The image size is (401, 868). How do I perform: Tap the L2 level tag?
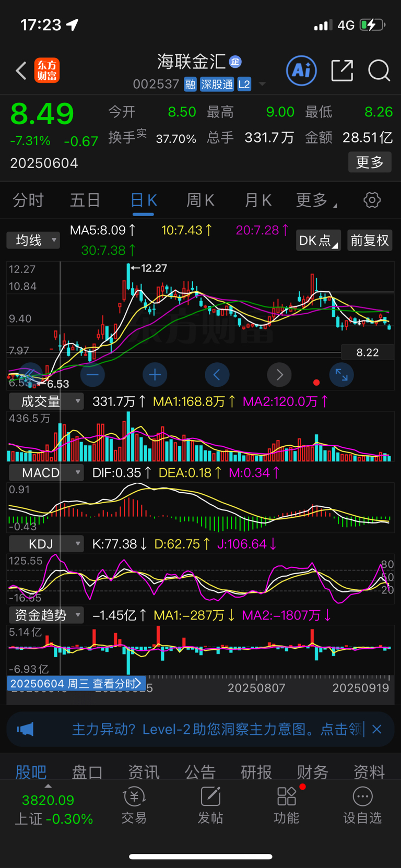[244, 84]
